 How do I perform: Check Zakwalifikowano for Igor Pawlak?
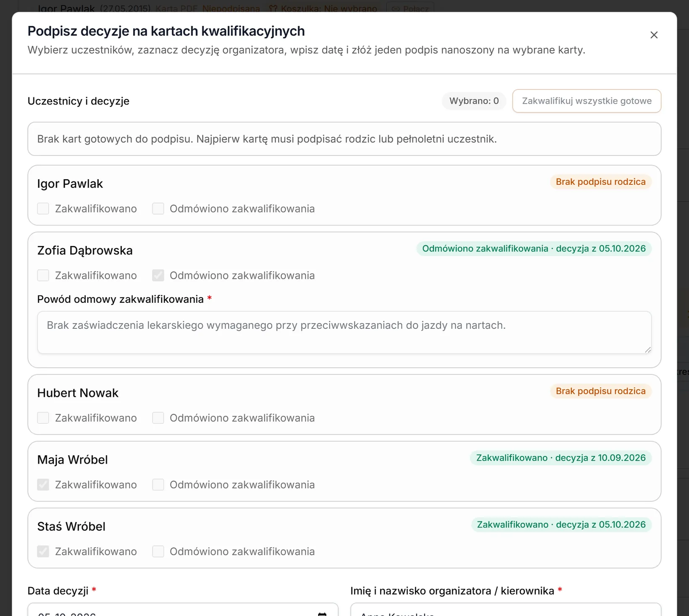(x=43, y=209)
